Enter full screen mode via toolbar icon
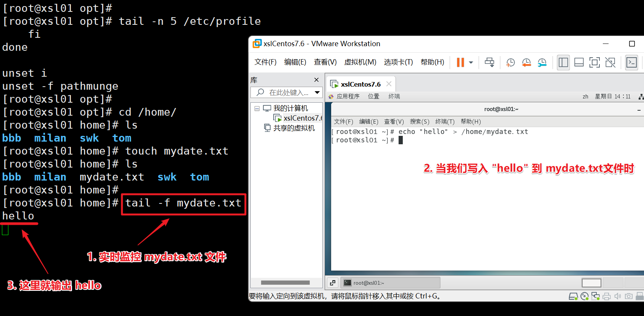The height and width of the screenshot is (316, 644). [594, 63]
